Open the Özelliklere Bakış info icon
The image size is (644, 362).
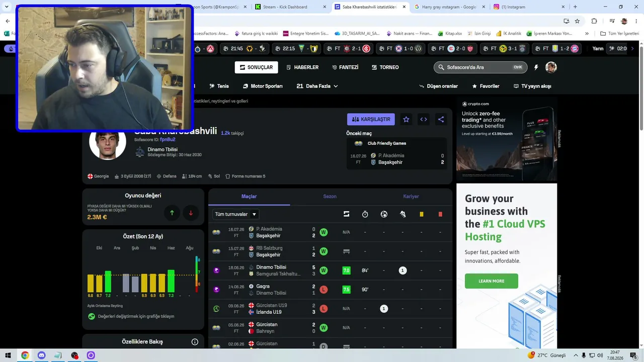coord(195,342)
